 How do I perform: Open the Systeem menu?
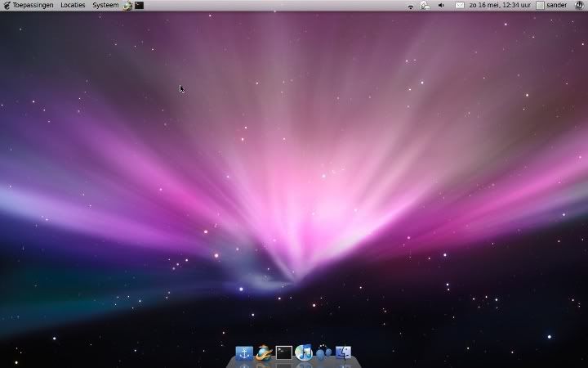pos(105,5)
